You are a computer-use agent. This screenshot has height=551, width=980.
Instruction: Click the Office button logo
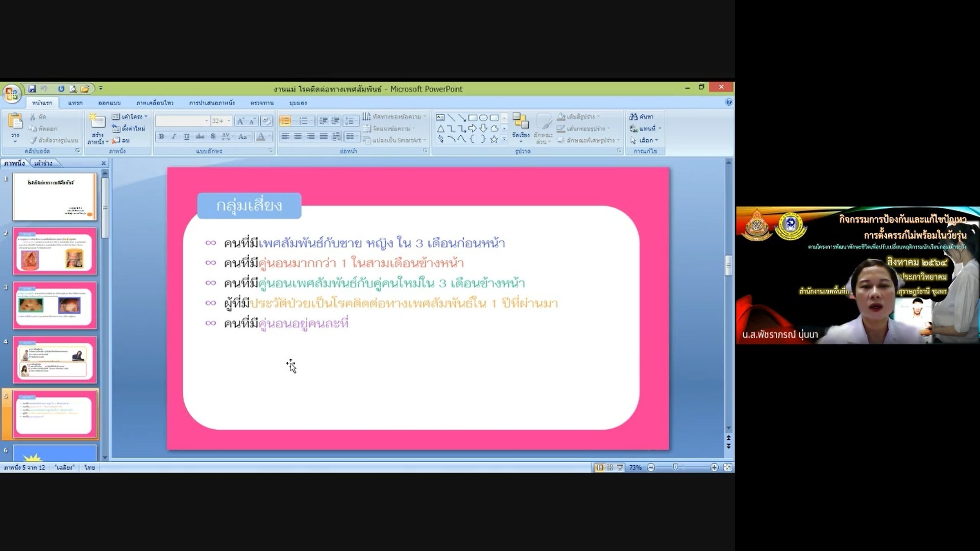(x=11, y=93)
